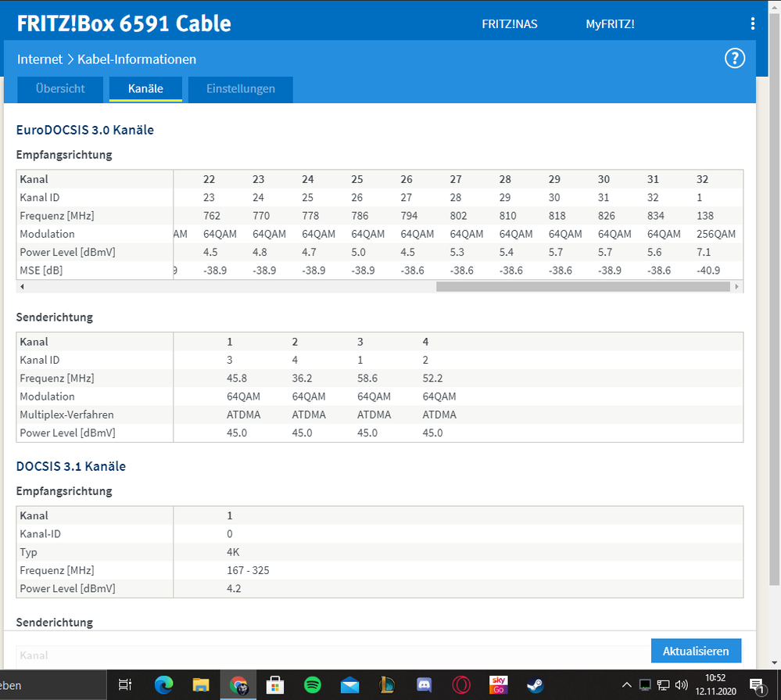Click the MSE value -40.9

[708, 271]
